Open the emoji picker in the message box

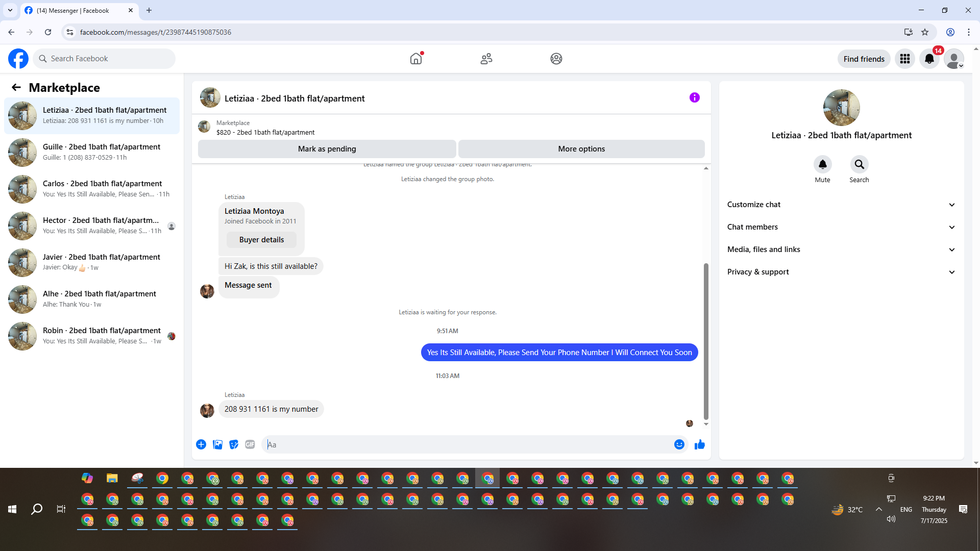point(679,444)
